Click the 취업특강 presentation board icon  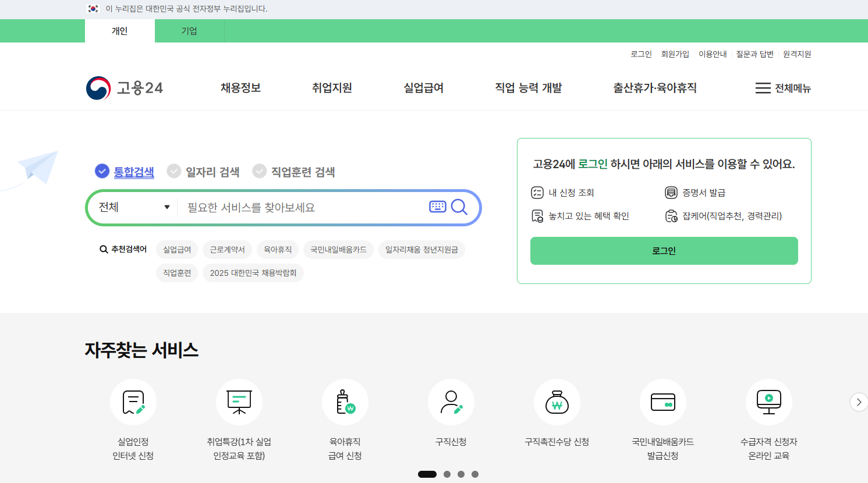pos(239,402)
